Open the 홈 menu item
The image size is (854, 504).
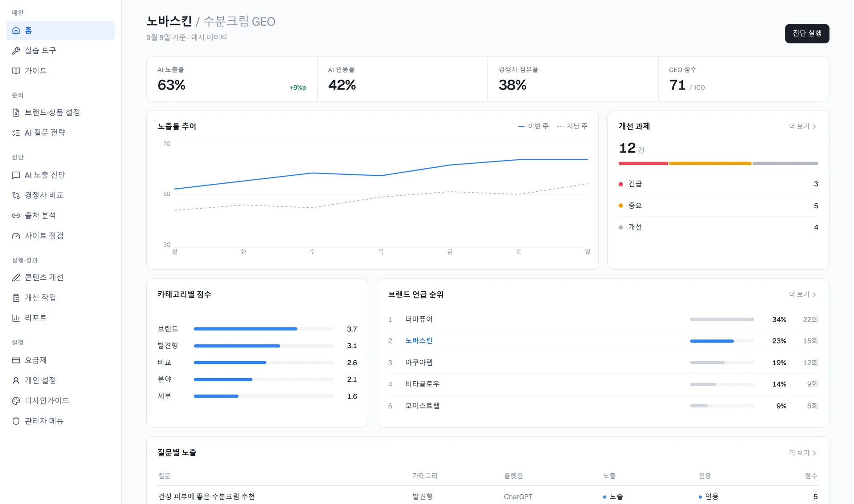[60, 30]
